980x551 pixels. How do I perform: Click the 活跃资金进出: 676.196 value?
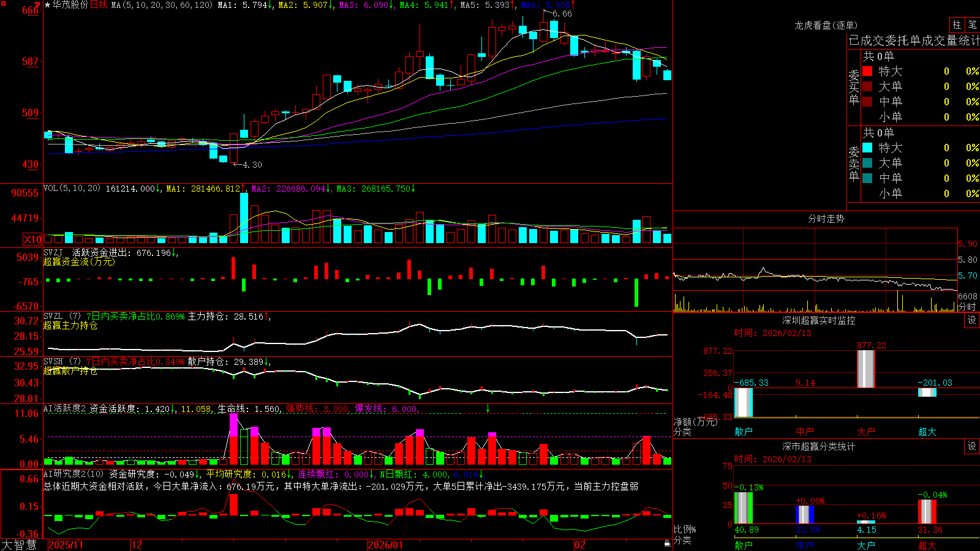pyautogui.click(x=122, y=252)
